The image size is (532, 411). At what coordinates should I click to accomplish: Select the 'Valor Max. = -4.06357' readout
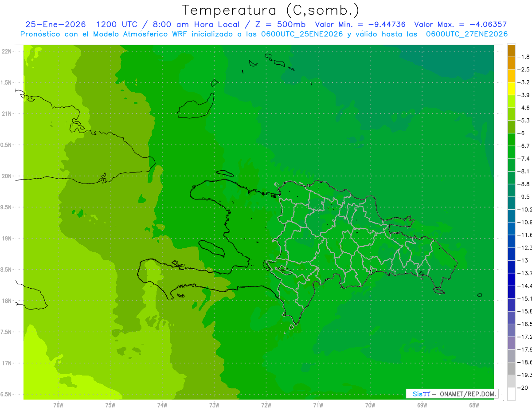(x=461, y=24)
